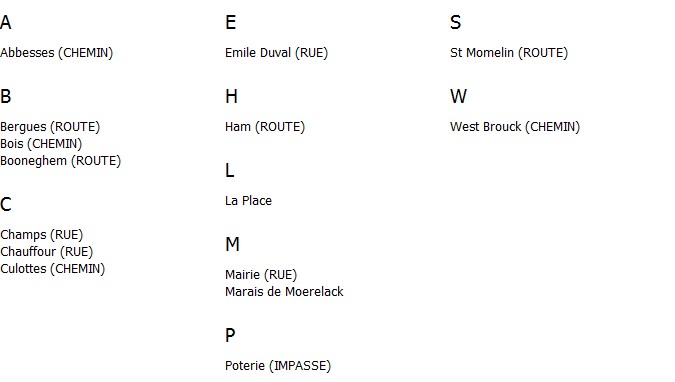Select West Brouck (CHEMIN) entry
Viewport: 675px width, 382px height.
[515, 127]
